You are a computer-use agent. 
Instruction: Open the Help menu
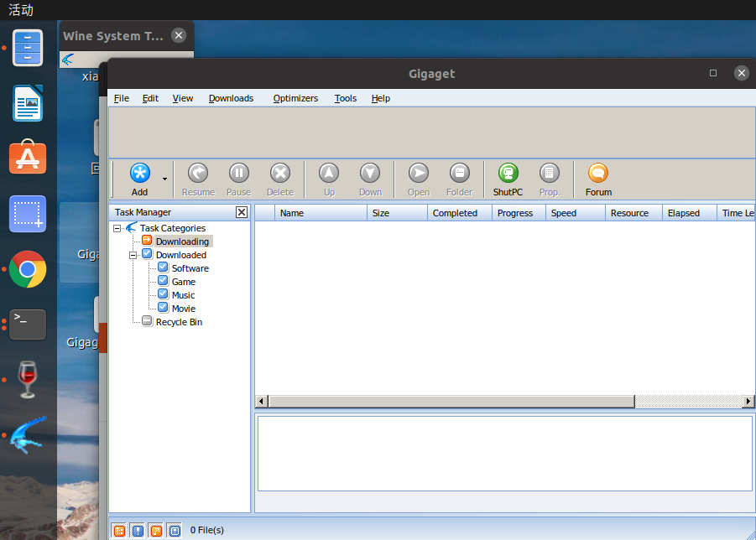point(380,98)
